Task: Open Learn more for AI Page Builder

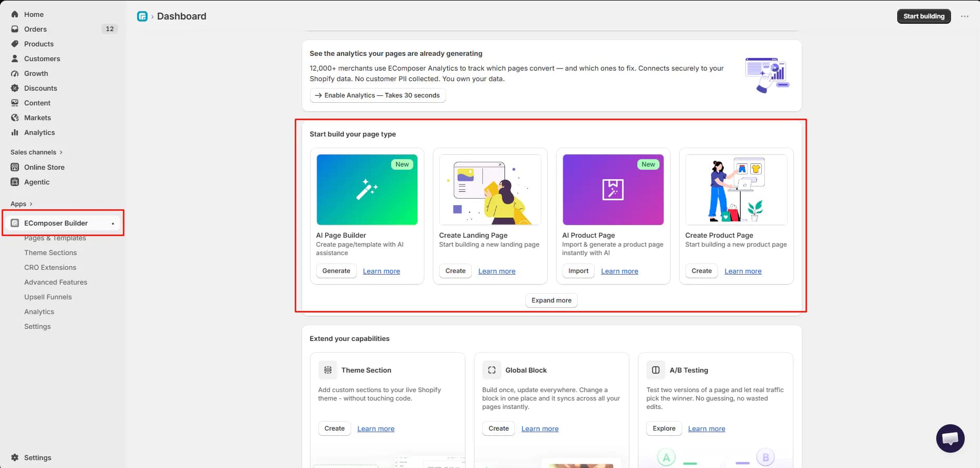Action: [x=382, y=271]
